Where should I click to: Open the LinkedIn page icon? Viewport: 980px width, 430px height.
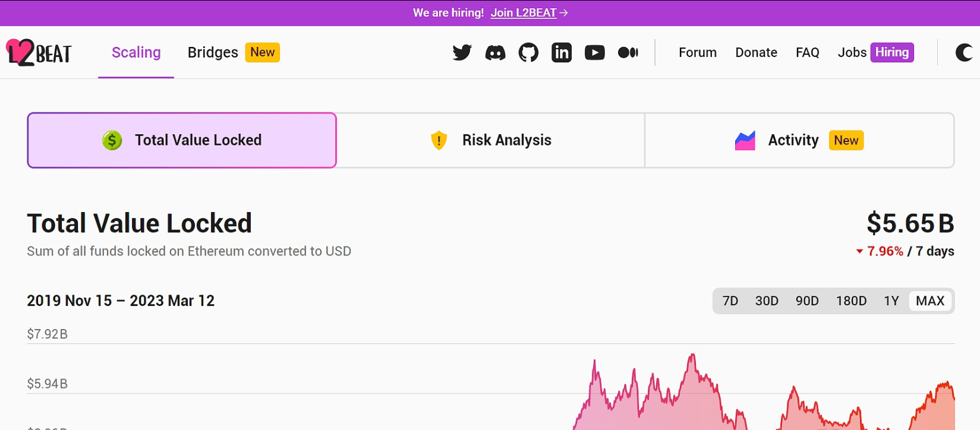click(x=562, y=53)
